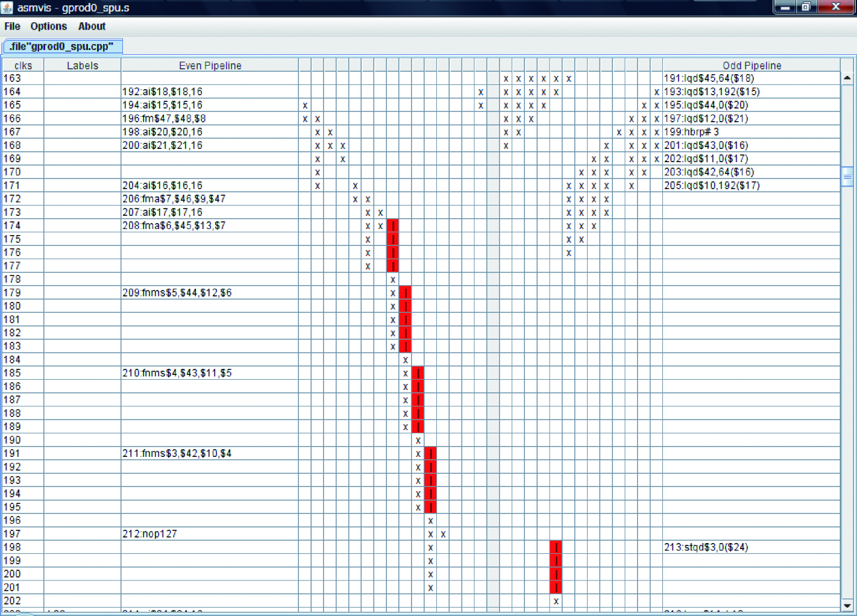857x616 pixels.
Task: Click the clks column header
Action: (x=24, y=66)
